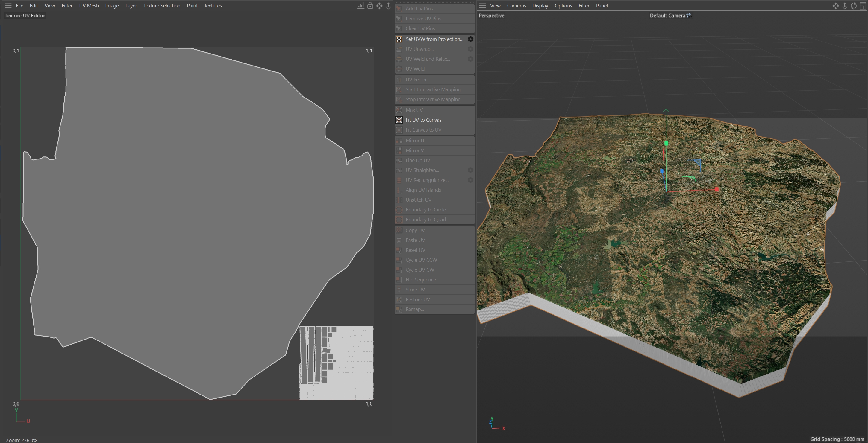This screenshot has width=868, height=443.
Task: Open the Cameras menu in viewport
Action: pos(516,6)
